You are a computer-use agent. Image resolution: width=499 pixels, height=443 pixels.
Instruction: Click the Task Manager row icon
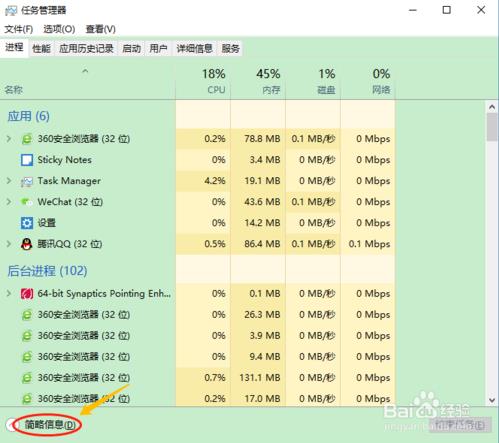tap(27, 181)
